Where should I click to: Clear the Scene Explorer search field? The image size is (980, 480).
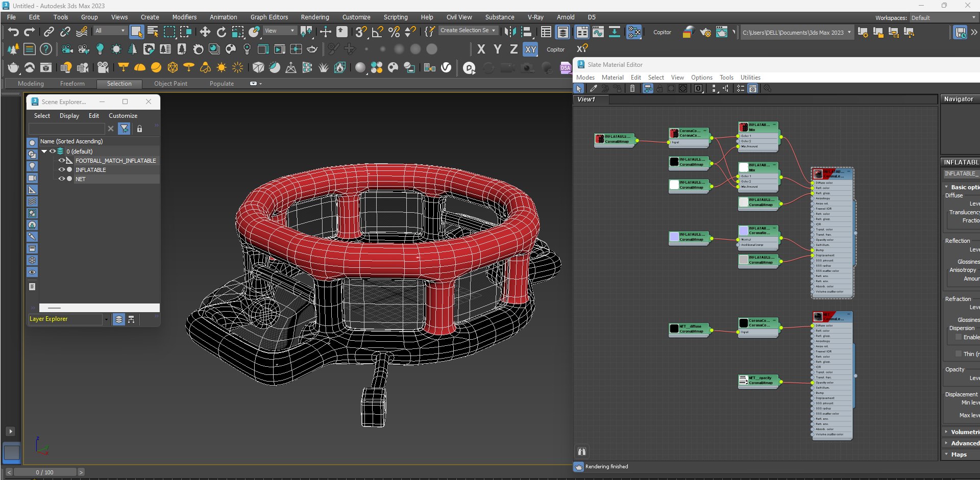[x=111, y=129]
